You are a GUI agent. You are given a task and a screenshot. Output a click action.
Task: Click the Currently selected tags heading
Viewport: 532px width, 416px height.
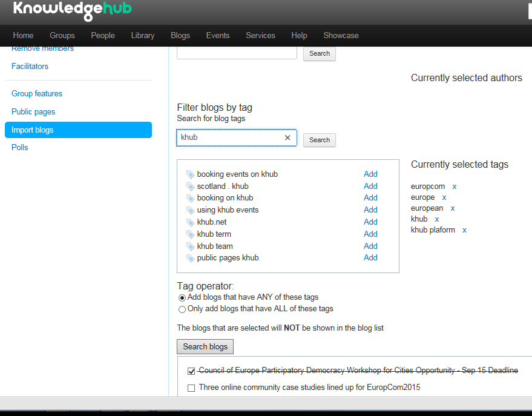[x=459, y=164]
